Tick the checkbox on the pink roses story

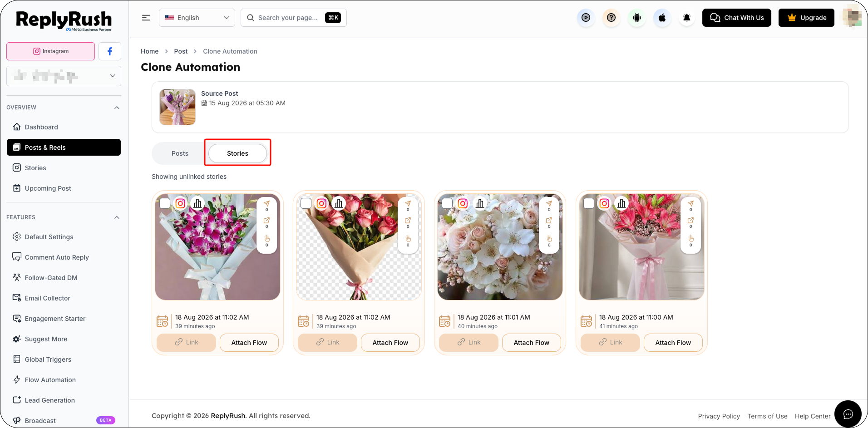click(x=306, y=203)
